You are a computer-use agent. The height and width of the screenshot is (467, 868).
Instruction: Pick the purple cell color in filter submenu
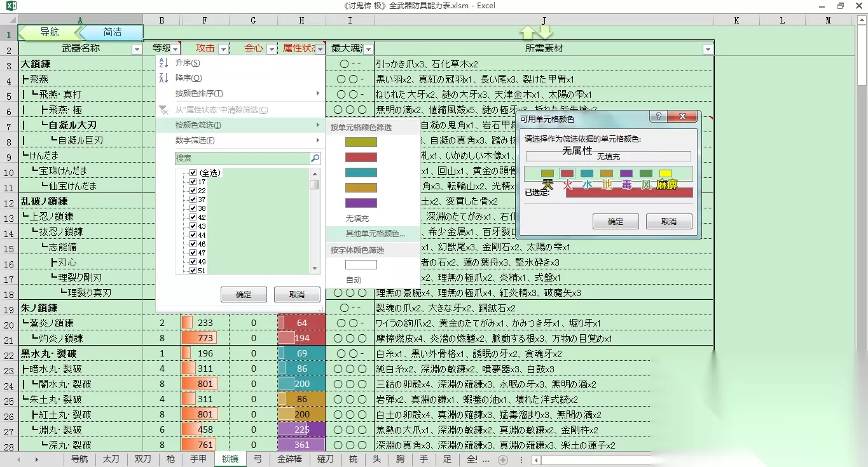pos(361,203)
